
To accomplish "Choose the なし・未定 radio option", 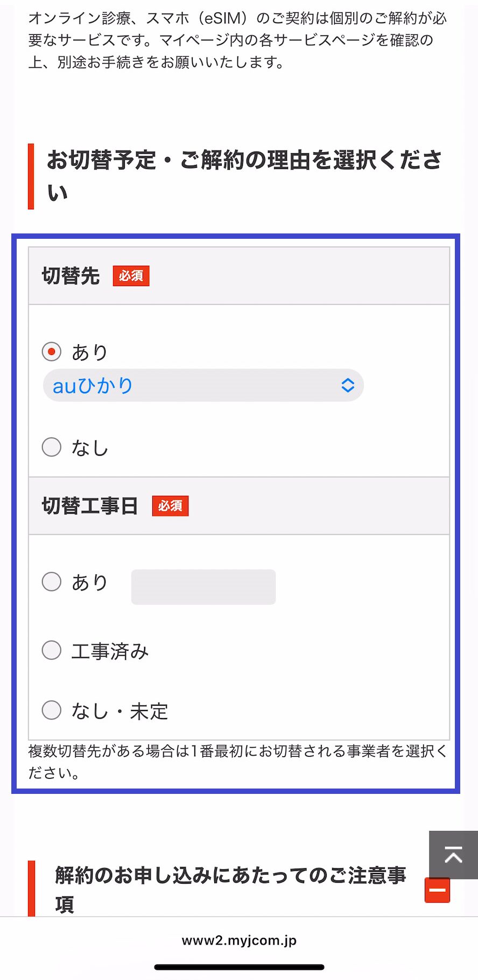I will point(52,711).
